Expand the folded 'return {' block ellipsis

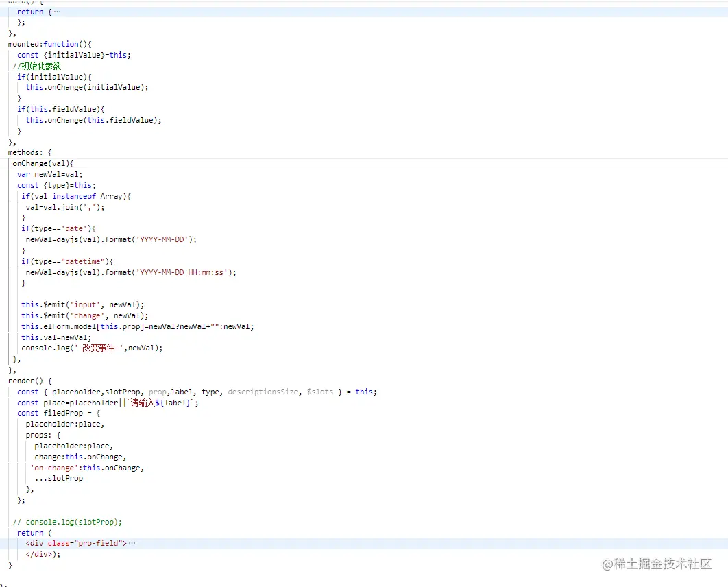point(57,12)
